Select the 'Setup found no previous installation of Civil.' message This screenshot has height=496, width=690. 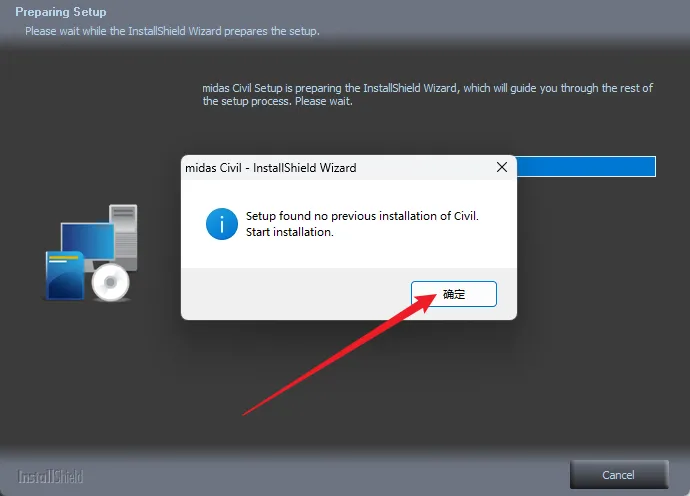point(362,216)
